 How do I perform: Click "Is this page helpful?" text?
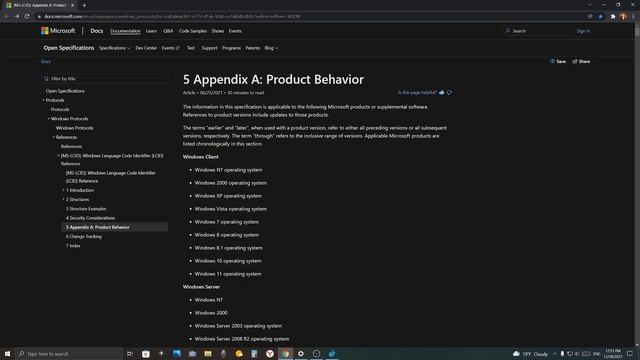[x=417, y=93]
